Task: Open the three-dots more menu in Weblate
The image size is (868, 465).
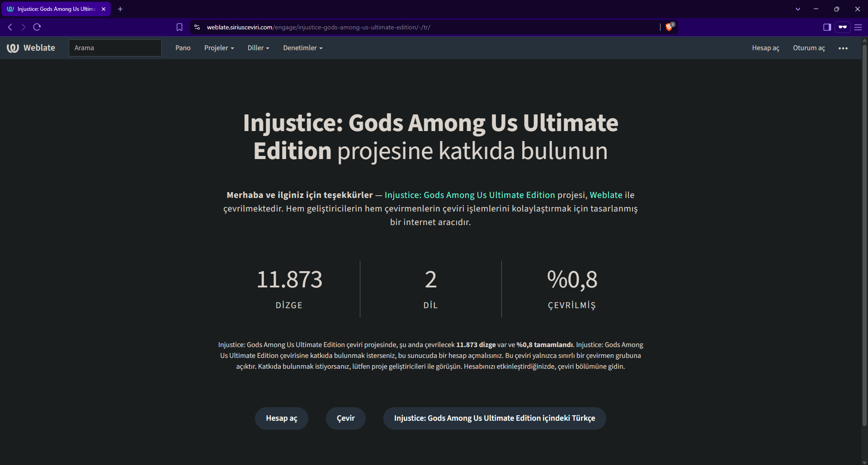Action: [x=843, y=48]
